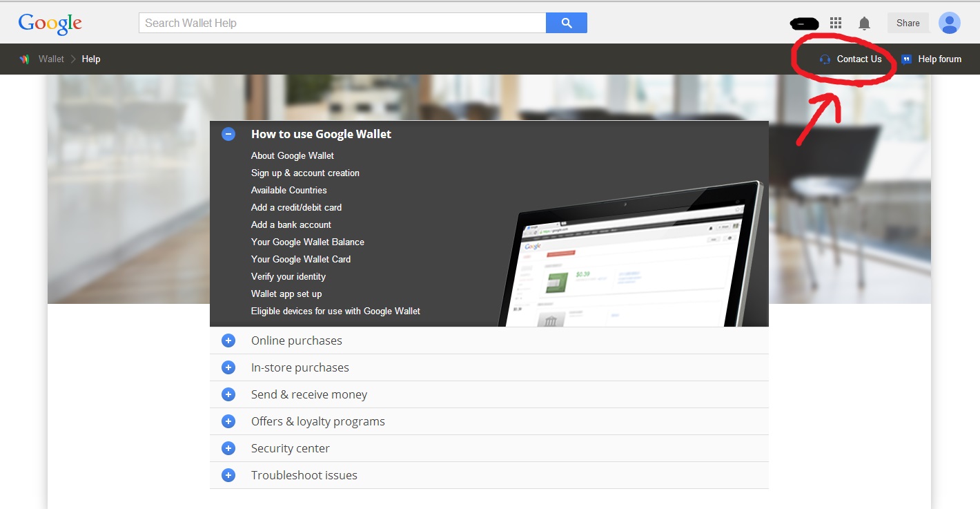Open About Google Wallet article

[x=293, y=155]
